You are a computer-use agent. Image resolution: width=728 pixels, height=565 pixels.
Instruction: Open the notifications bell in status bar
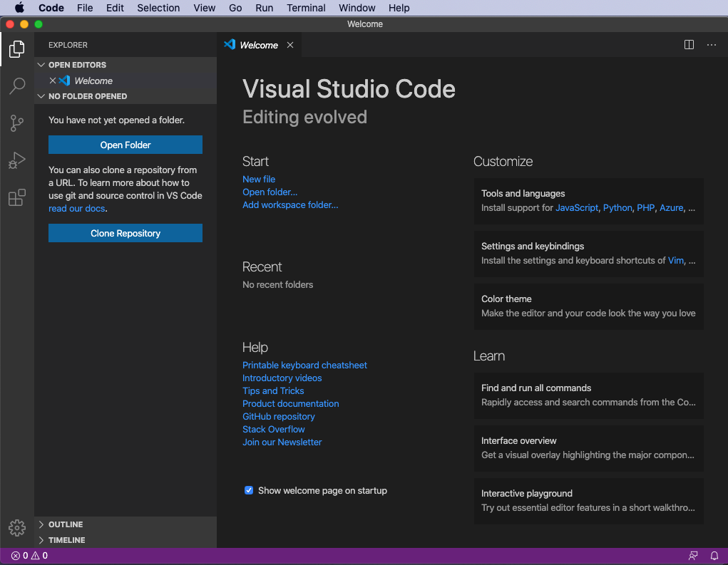(714, 556)
